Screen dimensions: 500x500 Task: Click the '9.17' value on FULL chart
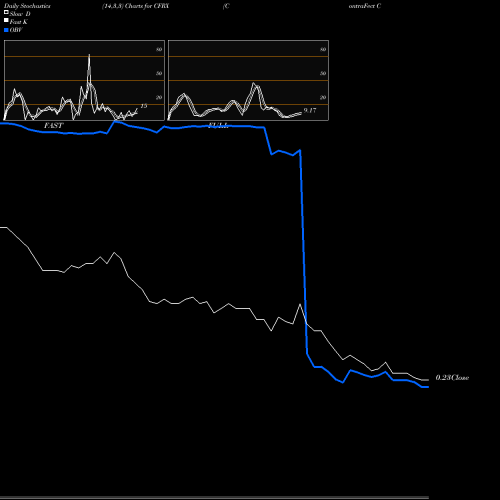coord(310,110)
